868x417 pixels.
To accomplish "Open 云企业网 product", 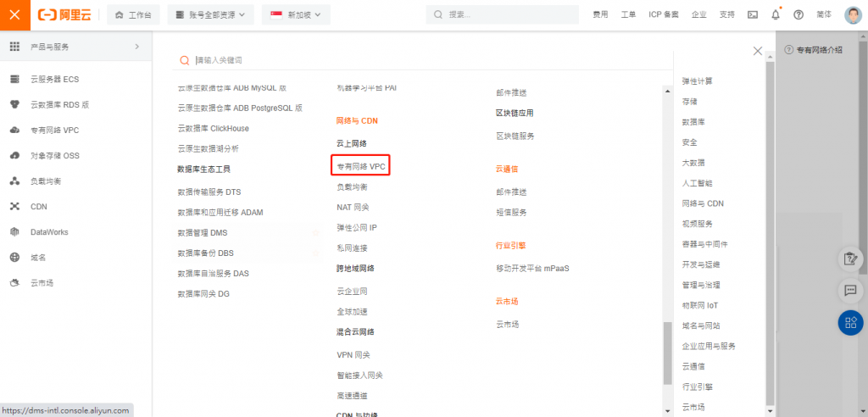I will pos(352,292).
